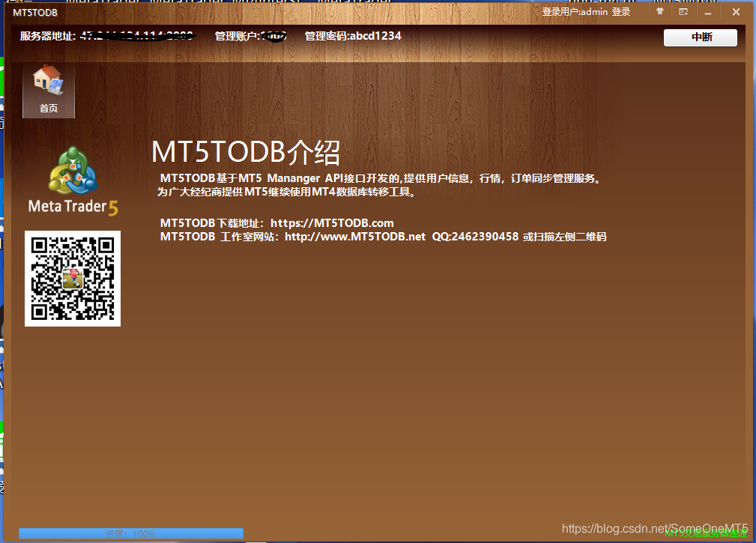Image resolution: width=756 pixels, height=543 pixels.
Task: Click the MT5TODB介绍 heading
Action: click(246, 152)
